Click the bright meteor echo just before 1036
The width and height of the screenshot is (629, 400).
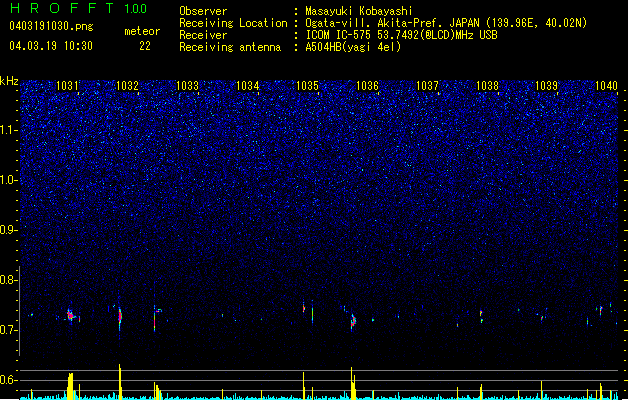tap(353, 322)
